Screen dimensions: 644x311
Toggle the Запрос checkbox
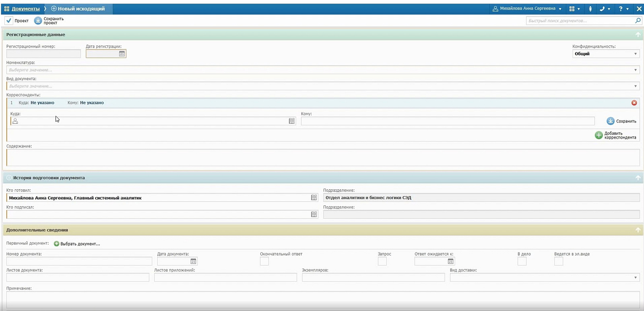tap(382, 261)
